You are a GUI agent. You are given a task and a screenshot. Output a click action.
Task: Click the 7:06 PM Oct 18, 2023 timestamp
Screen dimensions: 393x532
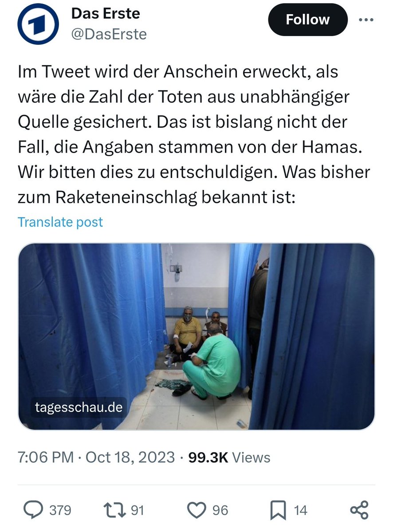96,457
